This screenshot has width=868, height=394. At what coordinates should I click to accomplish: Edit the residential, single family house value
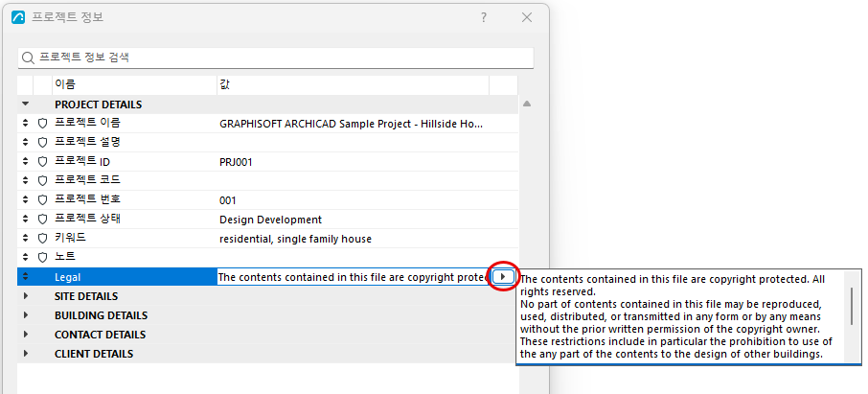click(x=296, y=239)
